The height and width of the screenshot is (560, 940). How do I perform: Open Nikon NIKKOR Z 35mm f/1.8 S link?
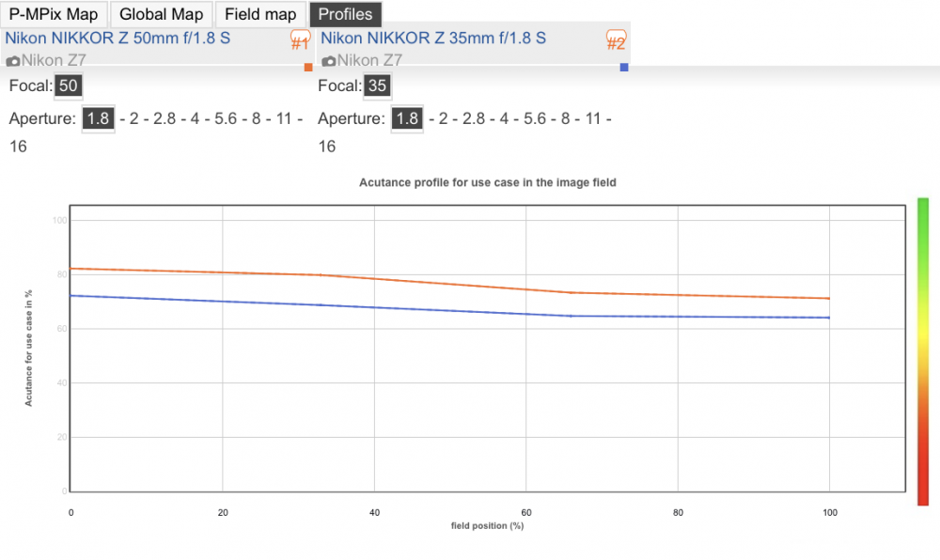click(x=433, y=39)
